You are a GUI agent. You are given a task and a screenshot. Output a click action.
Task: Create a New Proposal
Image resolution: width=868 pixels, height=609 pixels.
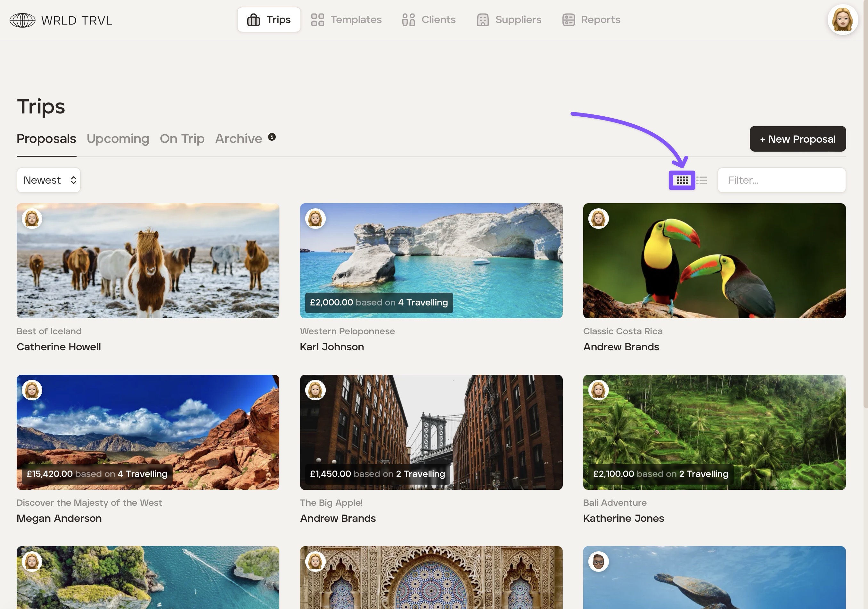pyautogui.click(x=797, y=139)
